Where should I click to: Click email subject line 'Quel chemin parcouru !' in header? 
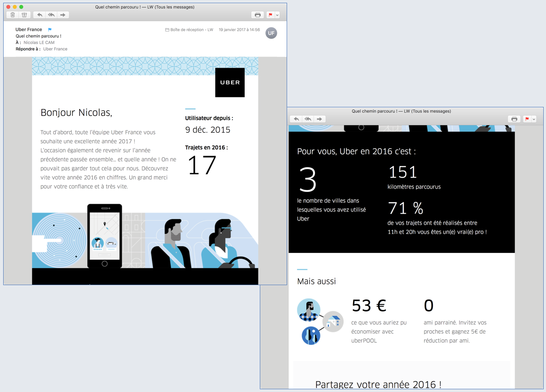(38, 36)
